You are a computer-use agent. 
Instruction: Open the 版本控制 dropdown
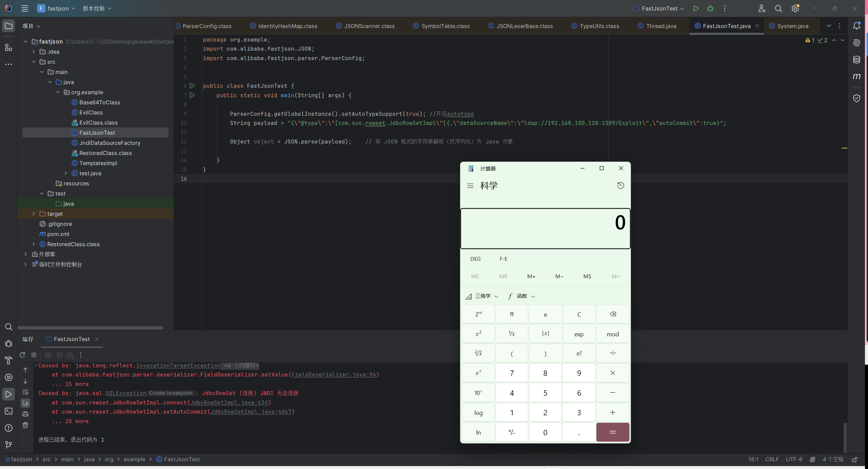tap(97, 8)
